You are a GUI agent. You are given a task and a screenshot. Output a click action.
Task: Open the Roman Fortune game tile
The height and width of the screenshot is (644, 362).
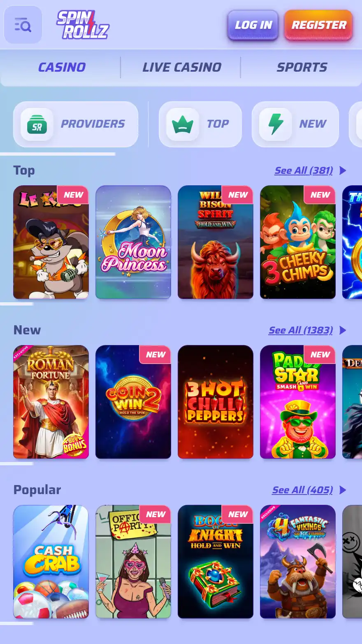51,402
